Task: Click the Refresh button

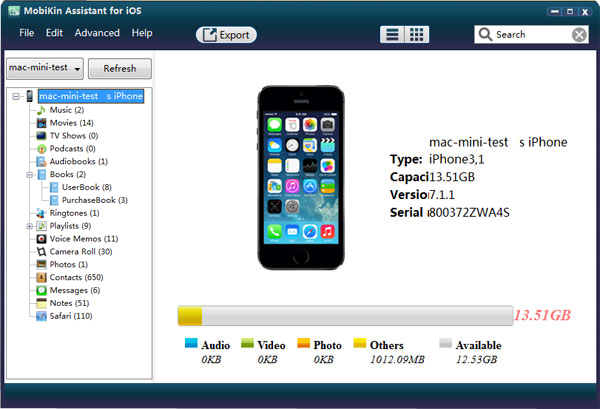Action: [119, 69]
